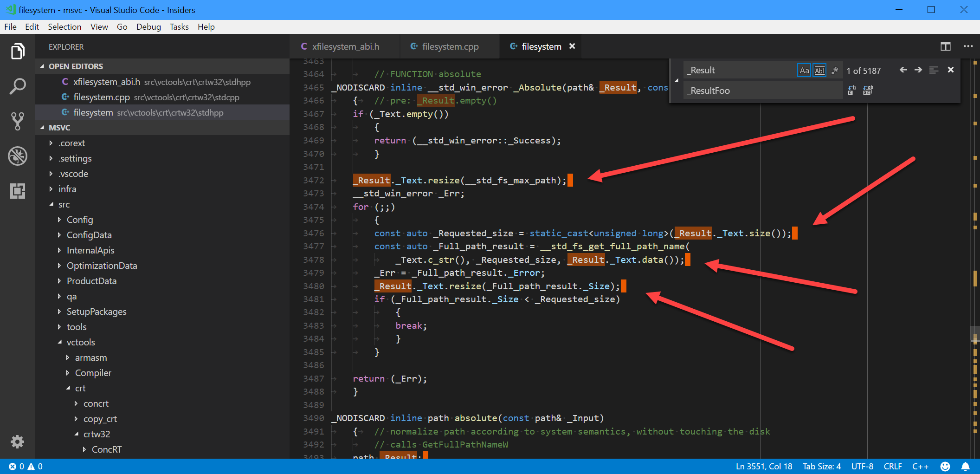Open notifications bell in status bar
The width and height of the screenshot is (980, 474).
tap(965, 467)
